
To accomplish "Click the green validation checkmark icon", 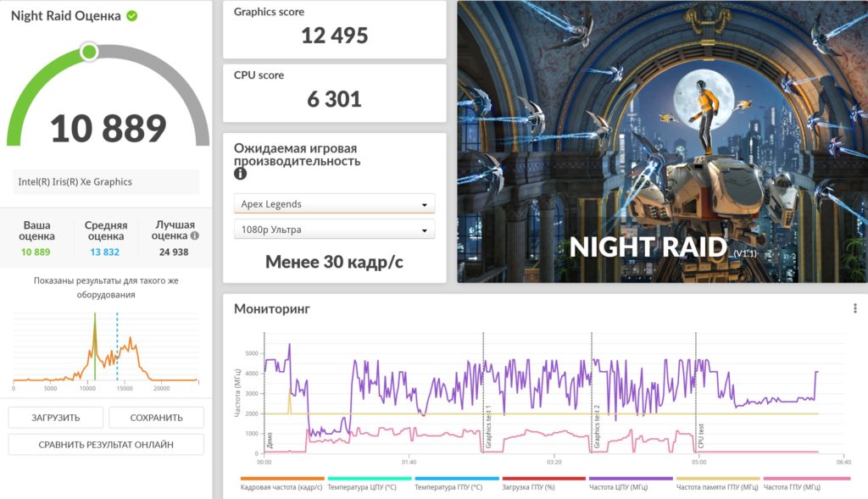I will [132, 16].
